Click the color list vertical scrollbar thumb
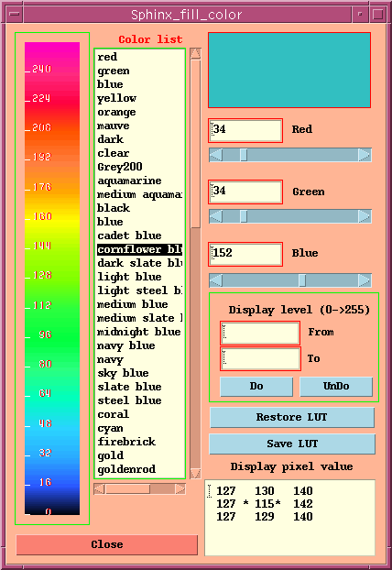 pyautogui.click(x=195, y=144)
